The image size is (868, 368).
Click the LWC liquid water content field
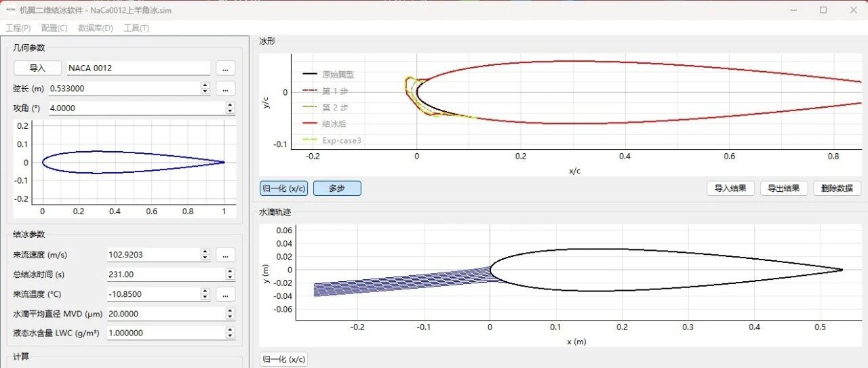(165, 333)
